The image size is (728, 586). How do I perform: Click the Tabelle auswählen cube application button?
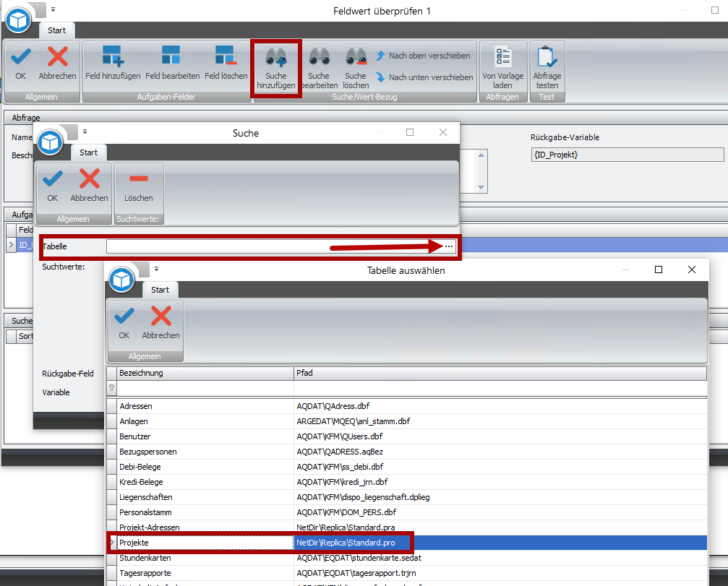[121, 280]
